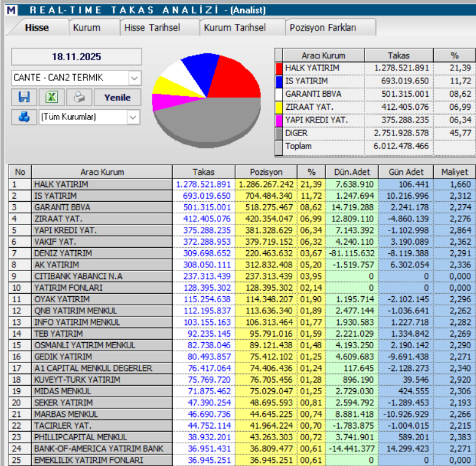This screenshot has height=466, width=476.
Task: Click the magenta YAPI KREDI YAT. swatch
Action: (x=279, y=121)
